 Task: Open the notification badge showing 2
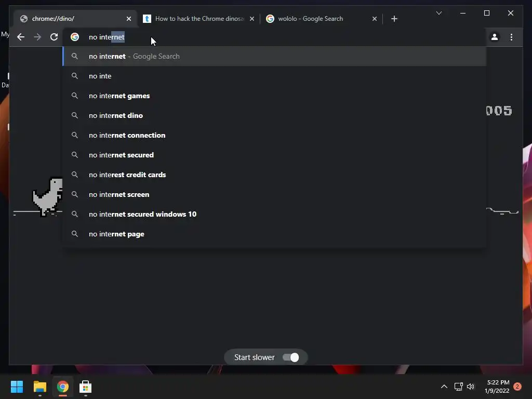click(517, 387)
